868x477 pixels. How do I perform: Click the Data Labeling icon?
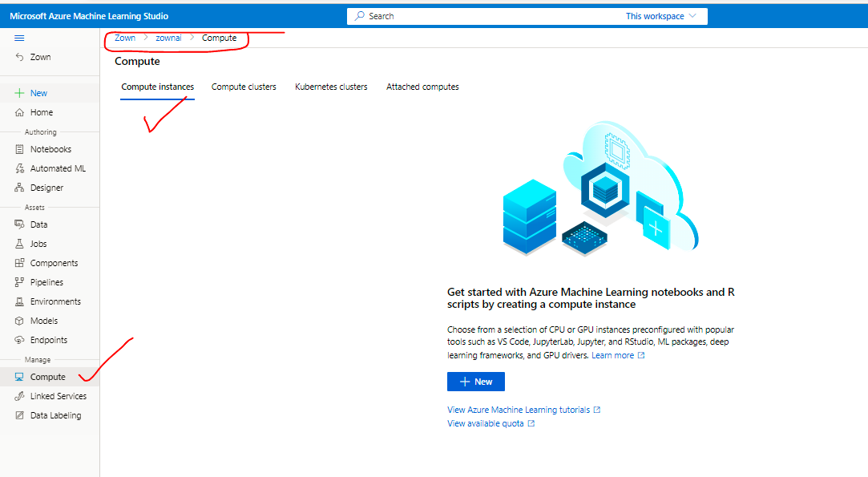tap(19, 415)
